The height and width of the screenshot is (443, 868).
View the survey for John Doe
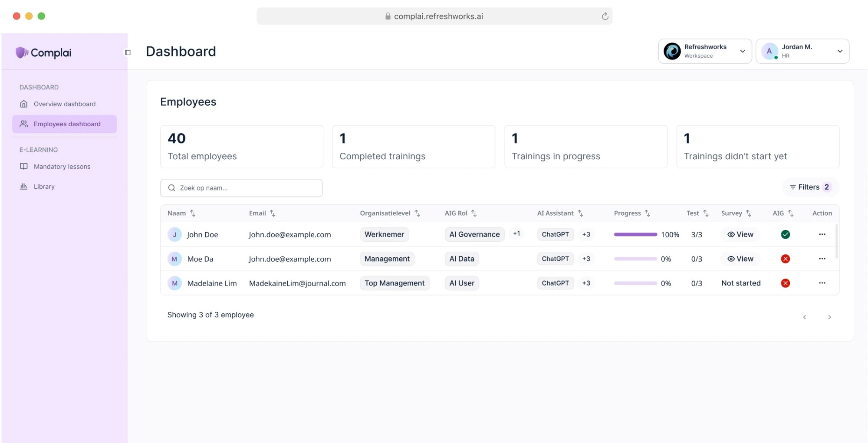tap(740, 234)
